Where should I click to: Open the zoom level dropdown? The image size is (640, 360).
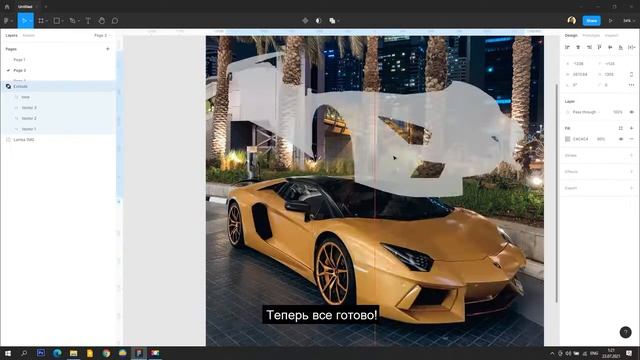point(628,20)
